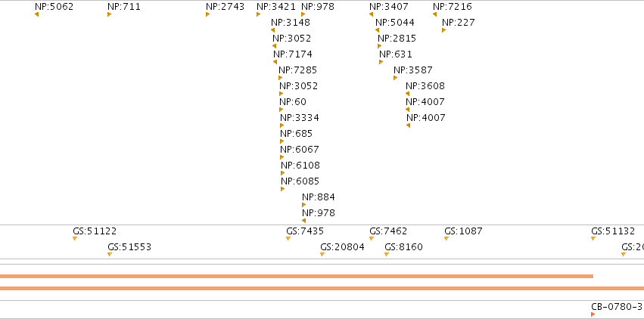644x319 pixels.
Task: Select the GS:7435 feature marker
Action: (288, 239)
